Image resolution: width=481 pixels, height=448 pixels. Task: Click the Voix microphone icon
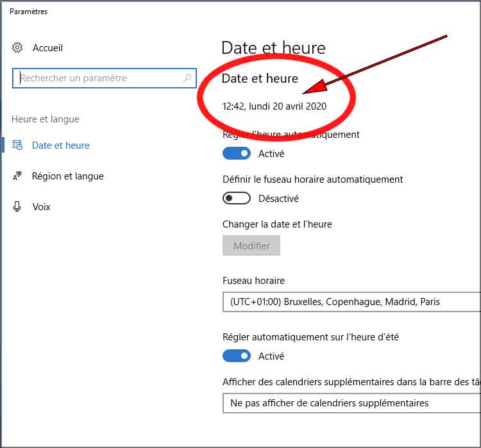point(17,206)
